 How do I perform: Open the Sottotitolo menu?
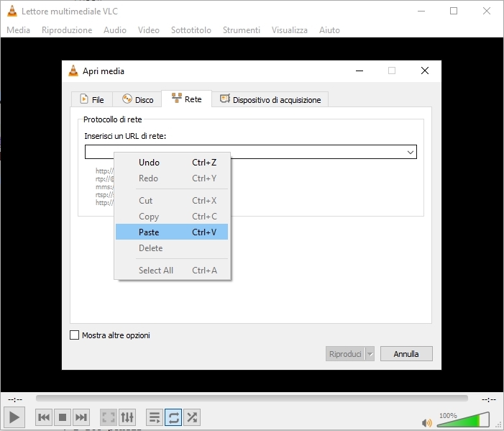[191, 30]
